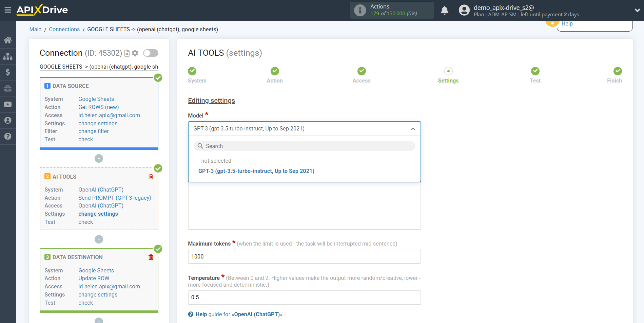Image resolution: width=644 pixels, height=323 pixels.
Task: Click change settings in AI TOOLS
Action: (98, 214)
